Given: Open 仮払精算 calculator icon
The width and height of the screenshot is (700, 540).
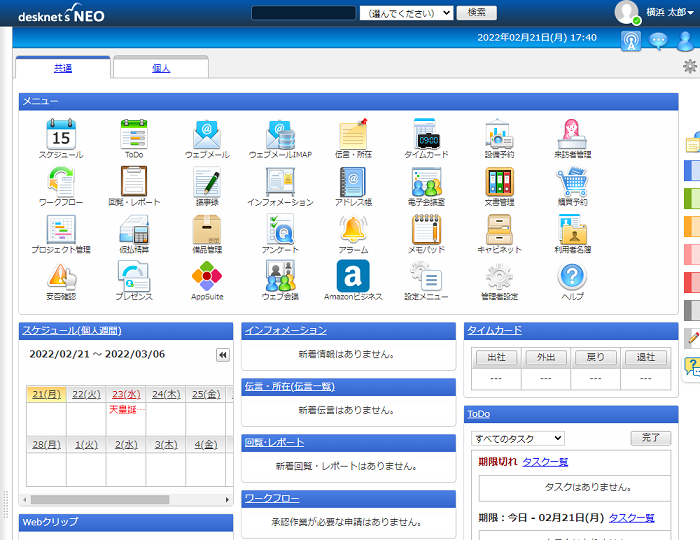Looking at the screenshot, I should [x=134, y=229].
